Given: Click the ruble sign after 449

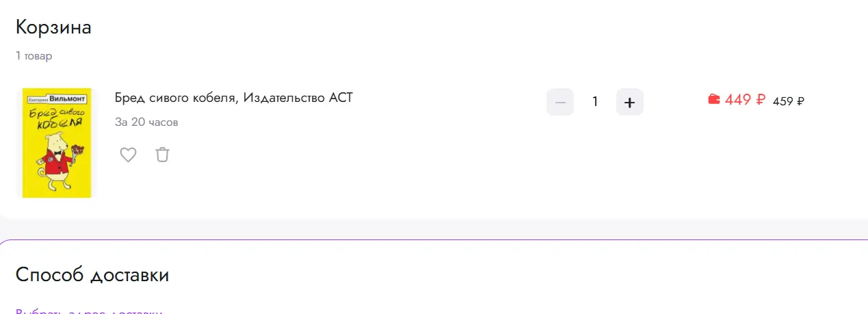Looking at the screenshot, I should click(761, 100).
